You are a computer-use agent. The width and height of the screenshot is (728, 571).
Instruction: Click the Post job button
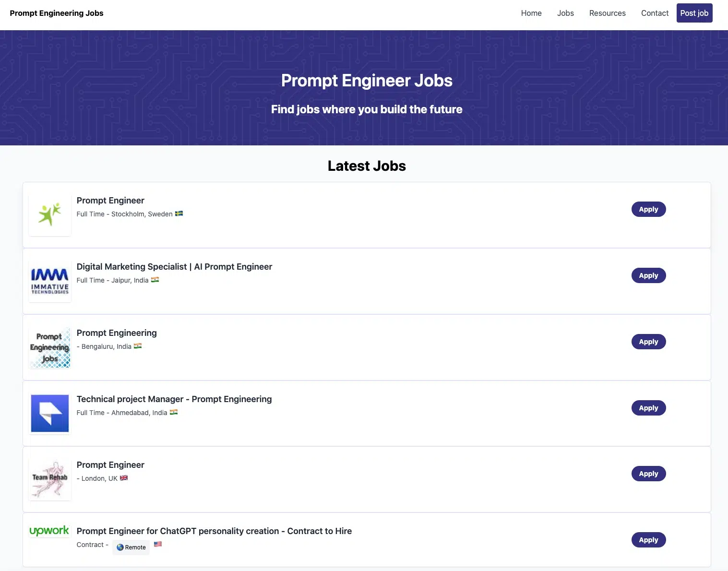pos(694,13)
